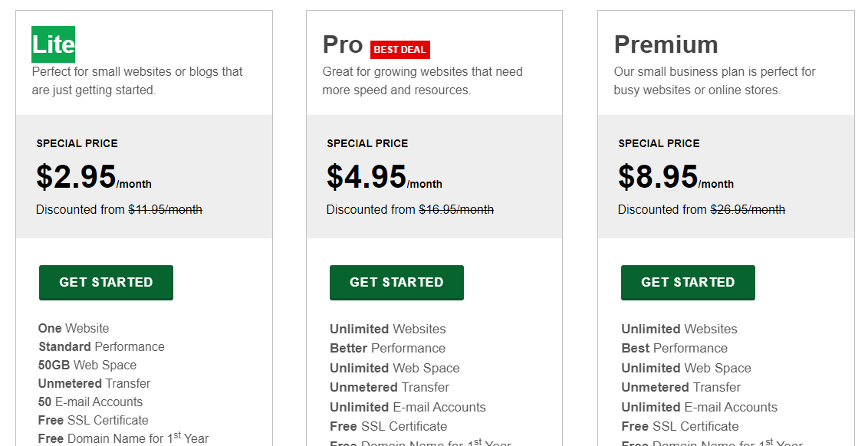Click 50 E-mail Accounts in the Lite plan

(90, 402)
